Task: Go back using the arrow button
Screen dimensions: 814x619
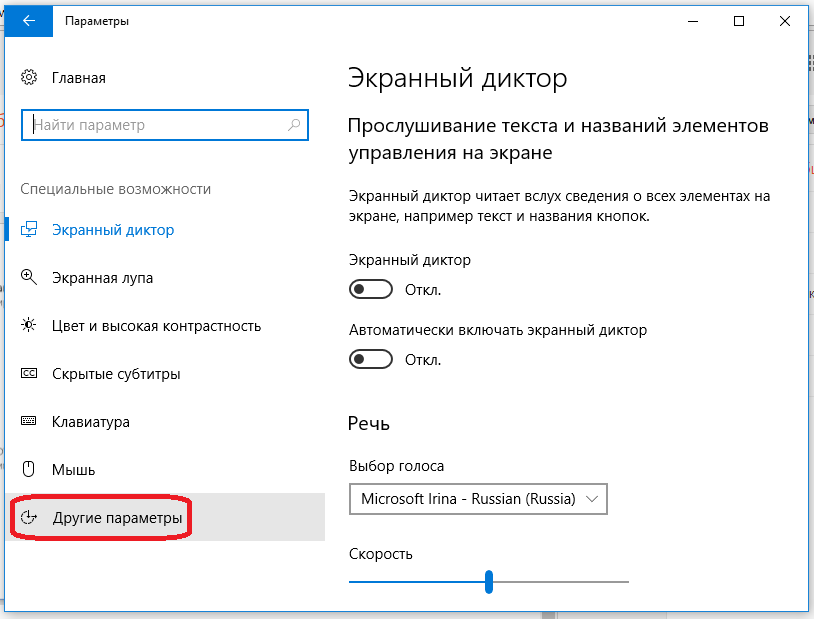Action: (x=29, y=21)
